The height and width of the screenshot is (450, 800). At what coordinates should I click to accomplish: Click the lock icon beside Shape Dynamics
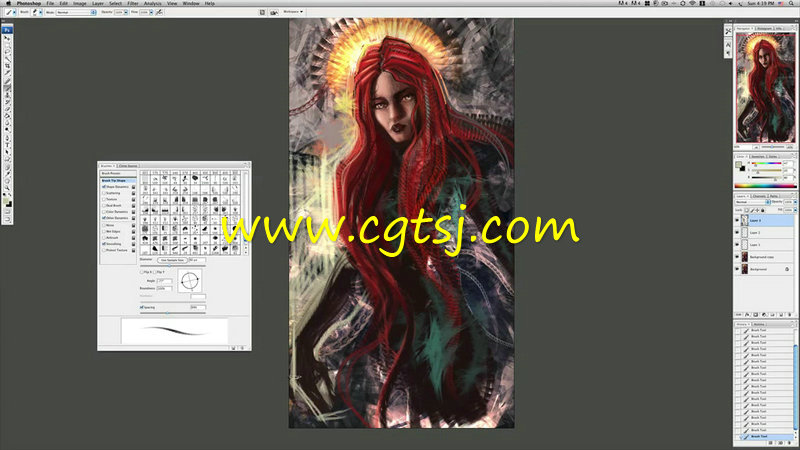coord(134,187)
